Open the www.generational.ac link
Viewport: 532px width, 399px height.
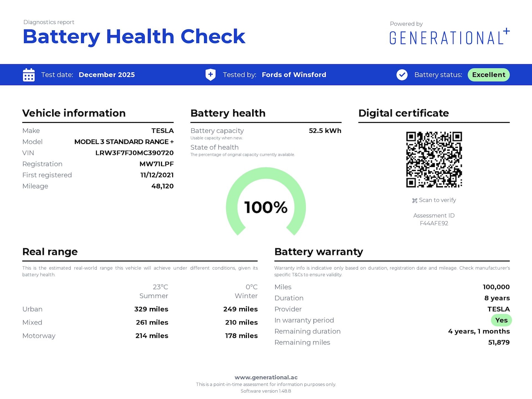[266, 377]
